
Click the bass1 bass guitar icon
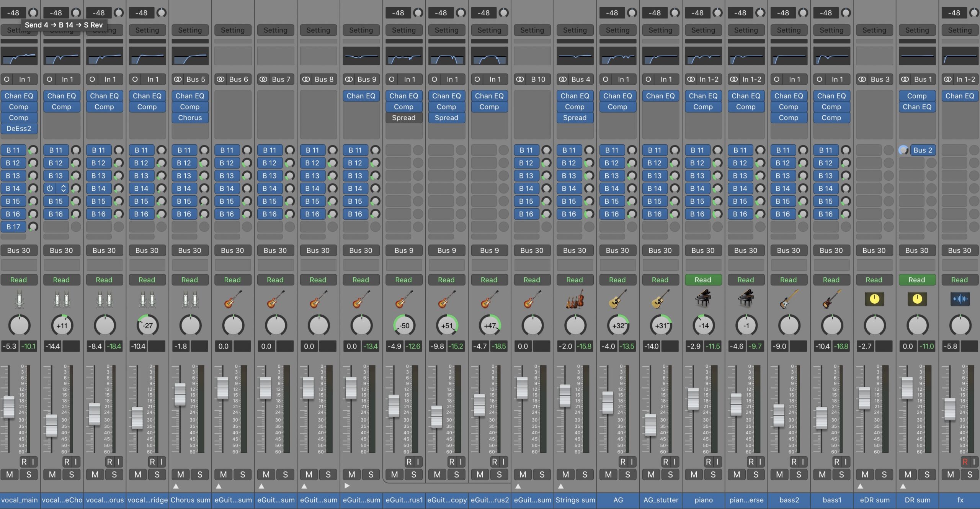pyautogui.click(x=831, y=299)
